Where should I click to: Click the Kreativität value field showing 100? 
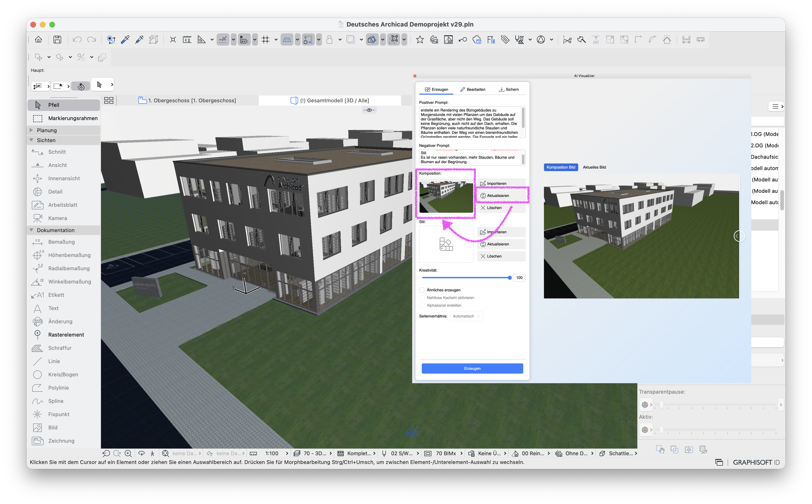click(519, 277)
